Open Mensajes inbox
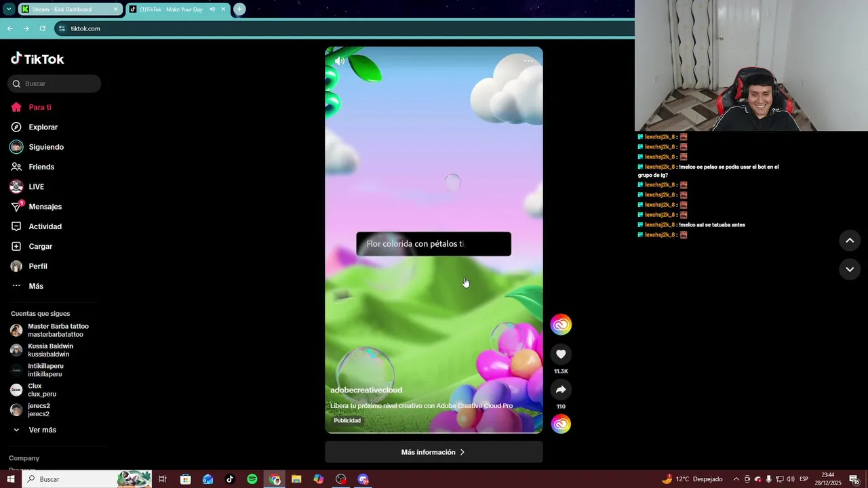868x488 pixels. [36, 207]
